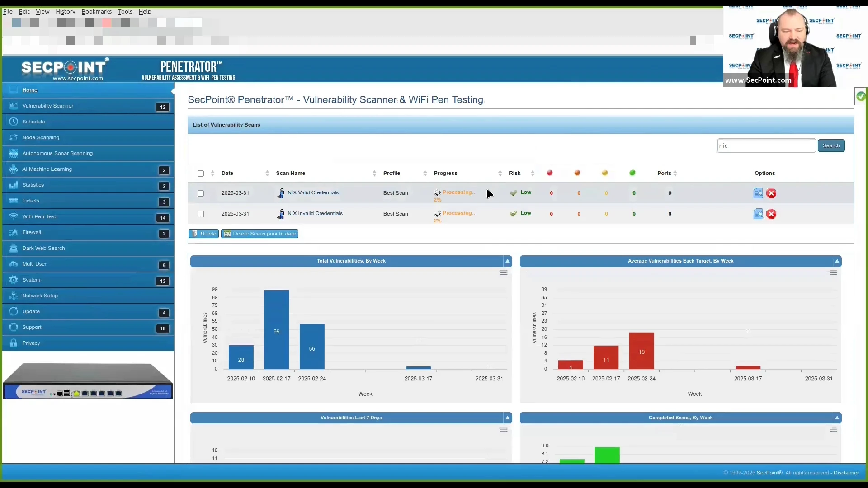The width and height of the screenshot is (868, 488).
Task: Open the System gear icon
Action: (x=14, y=280)
